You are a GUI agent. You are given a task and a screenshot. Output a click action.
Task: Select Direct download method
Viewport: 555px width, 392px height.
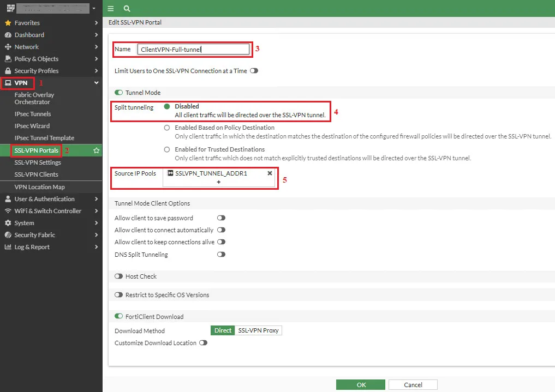(223, 330)
